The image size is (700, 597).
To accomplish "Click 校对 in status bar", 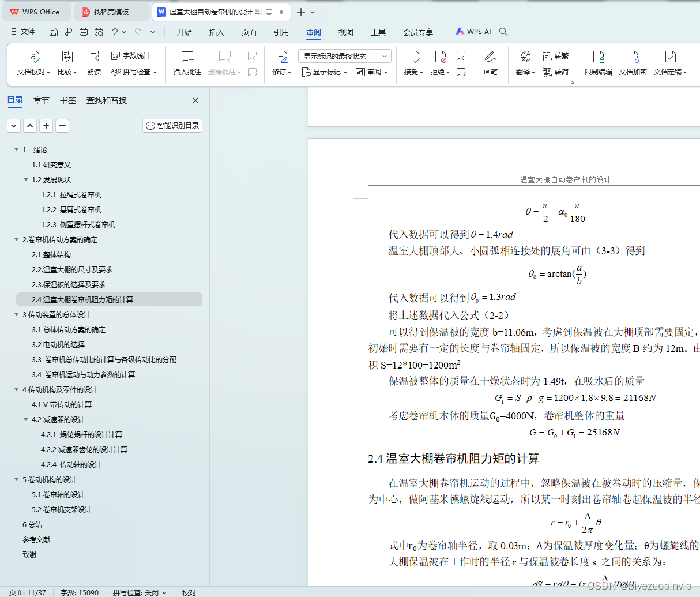I will (x=189, y=592).
